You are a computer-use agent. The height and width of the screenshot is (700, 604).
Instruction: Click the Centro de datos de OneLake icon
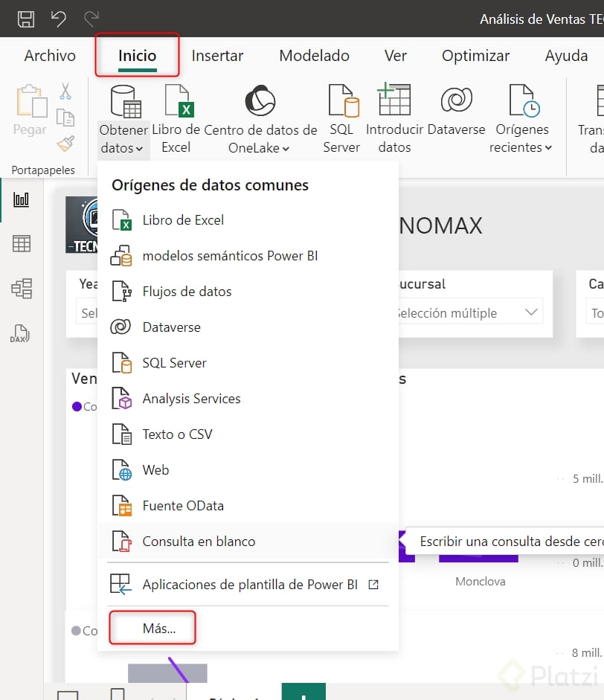260,100
